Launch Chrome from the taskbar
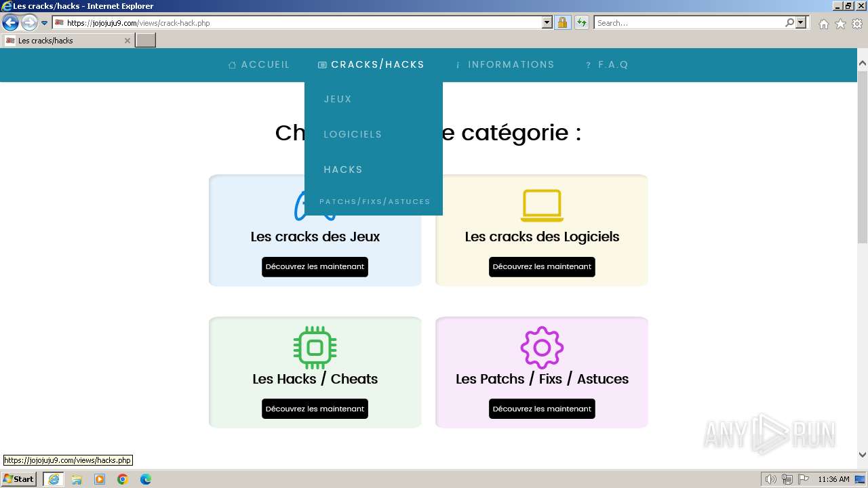Viewport: 868px width, 488px height. coord(123,479)
